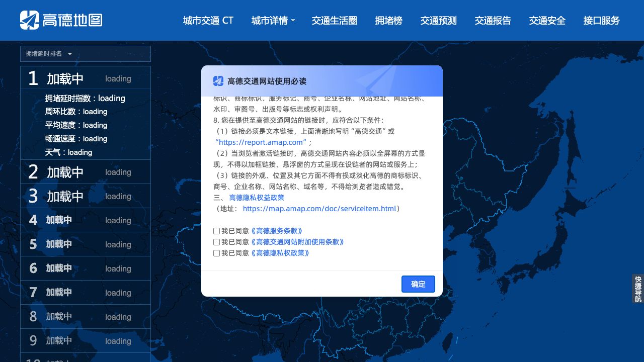Expand the 城市详情 dropdown menu
Image resolution: width=644 pixels, height=362 pixels.
point(273,21)
